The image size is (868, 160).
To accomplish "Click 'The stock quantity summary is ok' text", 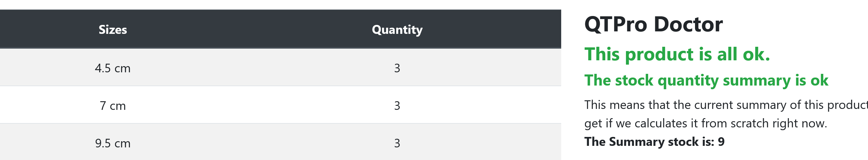I will click(x=706, y=80).
